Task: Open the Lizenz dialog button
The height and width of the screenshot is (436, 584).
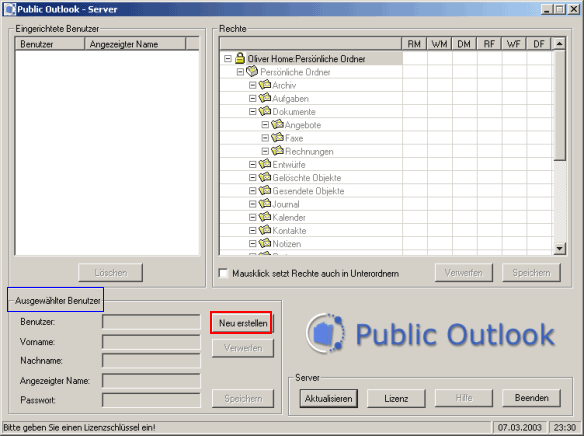Action: 396,398
